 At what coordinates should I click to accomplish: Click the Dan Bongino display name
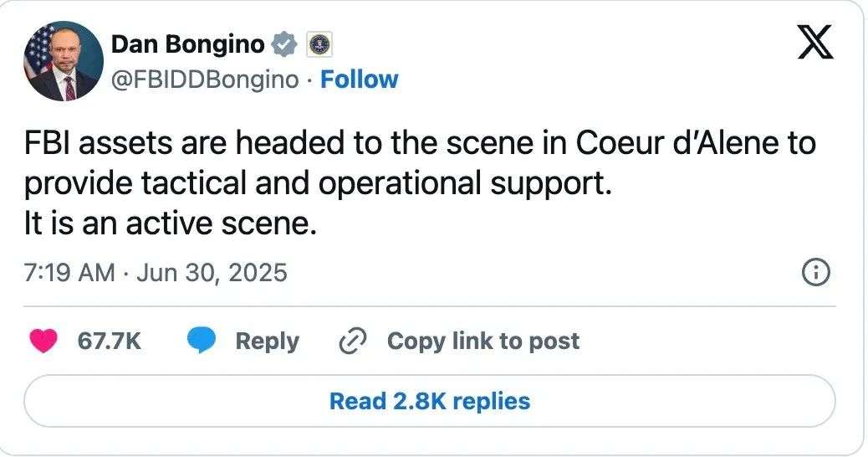point(188,44)
